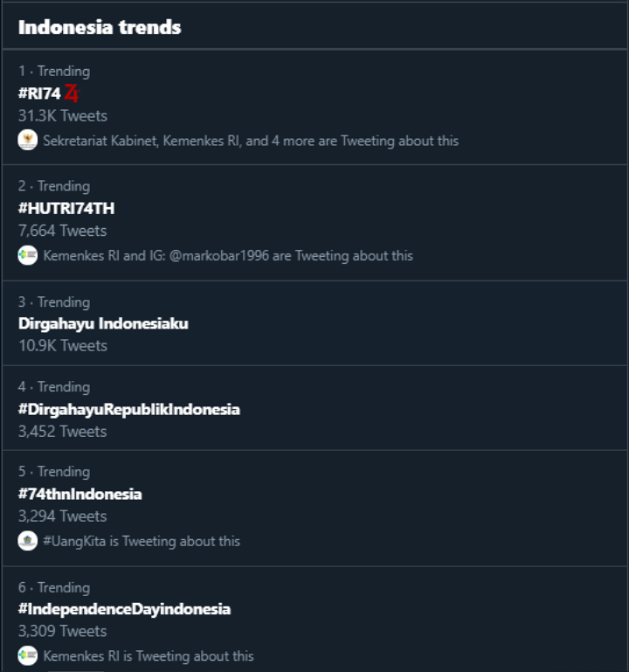
Task: Click Sekretariat Kabinet avatar under #RI74
Action: 28,140
